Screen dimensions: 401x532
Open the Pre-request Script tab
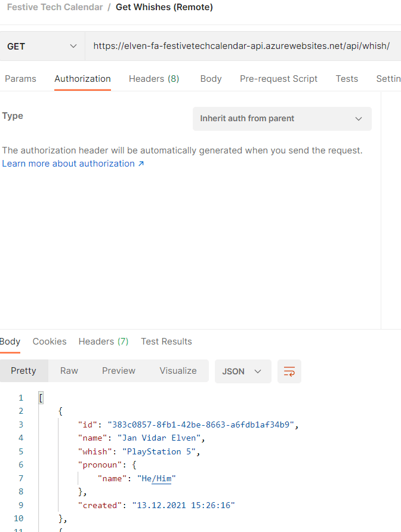click(x=279, y=79)
